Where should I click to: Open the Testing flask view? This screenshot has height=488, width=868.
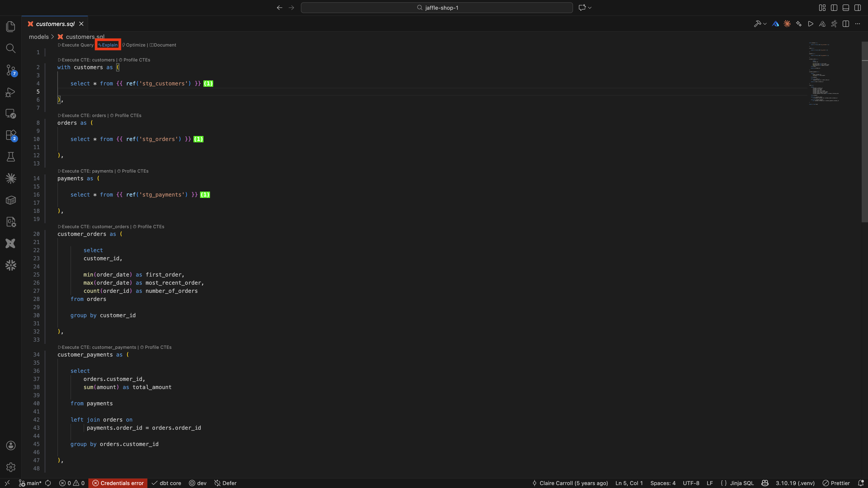pyautogui.click(x=11, y=157)
